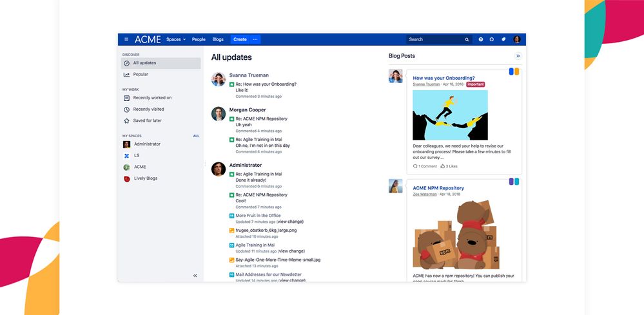Image resolution: width=644 pixels, height=315 pixels.
Task: Click the ALL link in My Spaces
Action: point(196,136)
